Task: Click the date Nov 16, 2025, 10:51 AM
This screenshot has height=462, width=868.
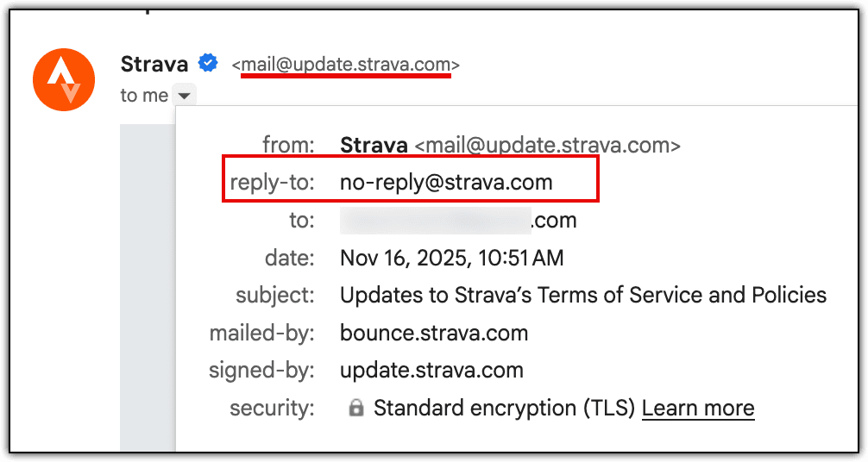Action: click(x=451, y=258)
